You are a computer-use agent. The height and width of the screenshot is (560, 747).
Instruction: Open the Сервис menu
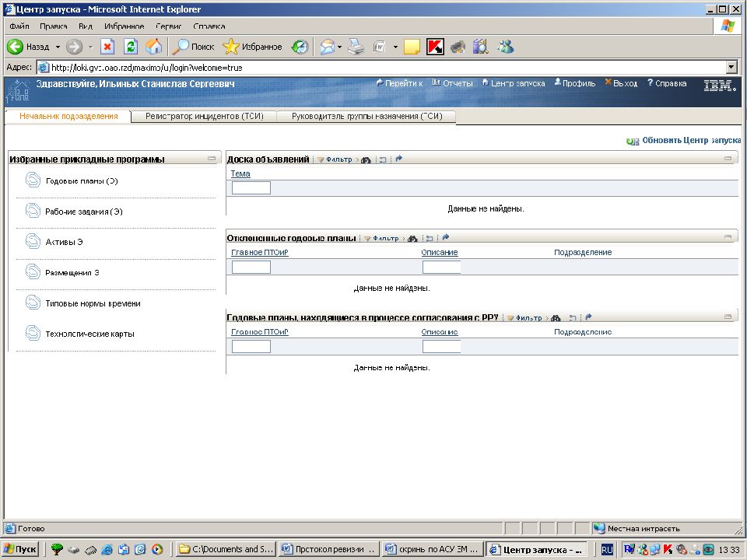point(168,26)
